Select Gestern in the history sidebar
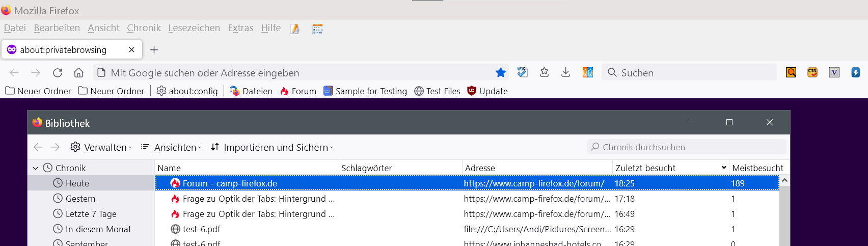This screenshot has width=868, height=246. (x=80, y=199)
